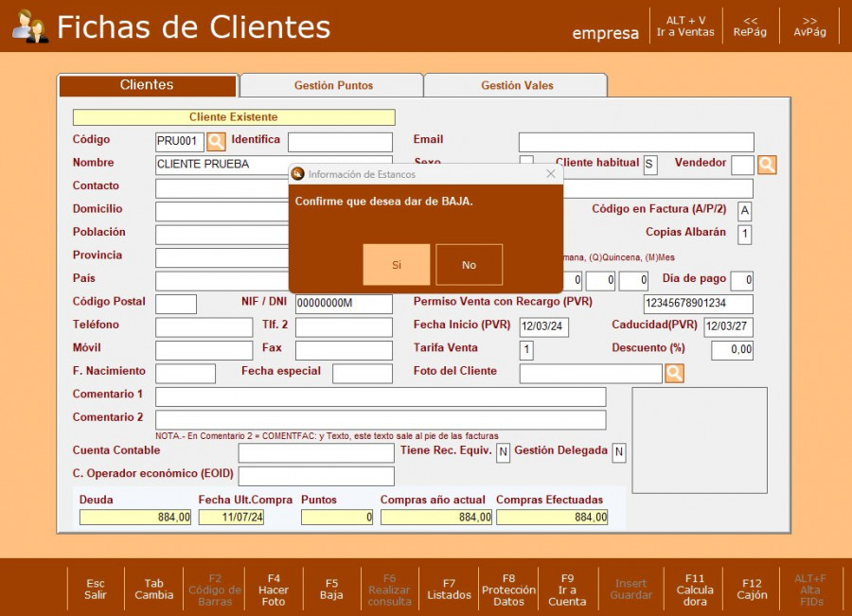Switch to the Gestión Puntos tab
The height and width of the screenshot is (616, 852).
click(333, 85)
